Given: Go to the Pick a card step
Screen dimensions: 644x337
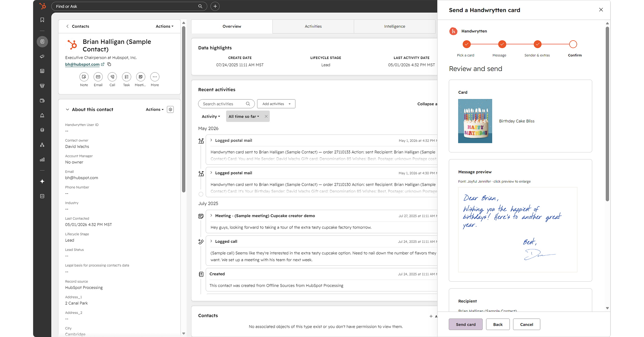Looking at the screenshot, I should tap(466, 44).
